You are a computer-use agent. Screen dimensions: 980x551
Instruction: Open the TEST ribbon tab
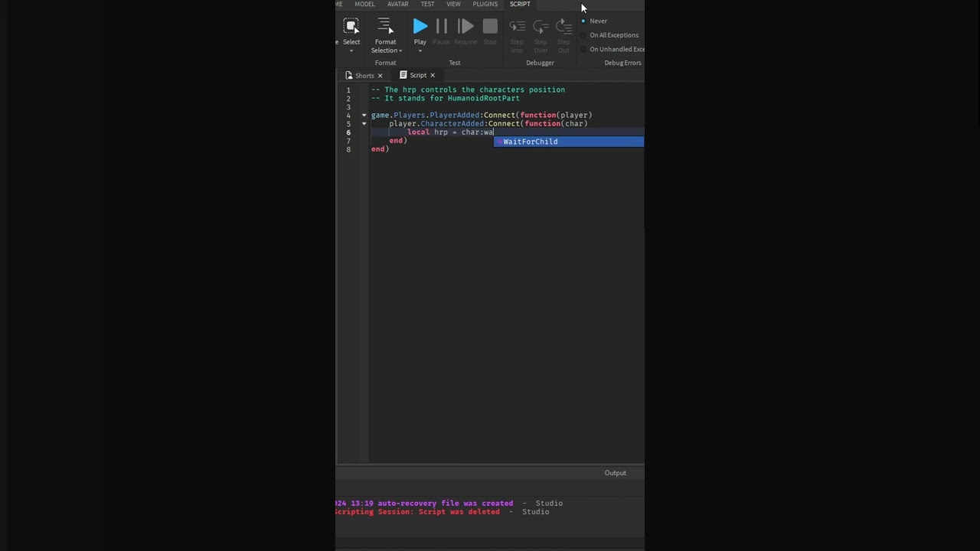click(427, 4)
